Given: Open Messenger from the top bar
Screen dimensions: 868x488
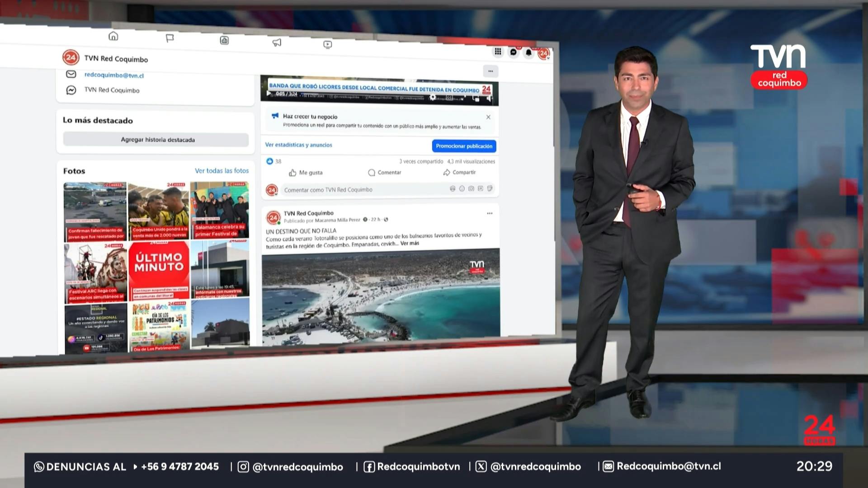Looking at the screenshot, I should [x=514, y=52].
